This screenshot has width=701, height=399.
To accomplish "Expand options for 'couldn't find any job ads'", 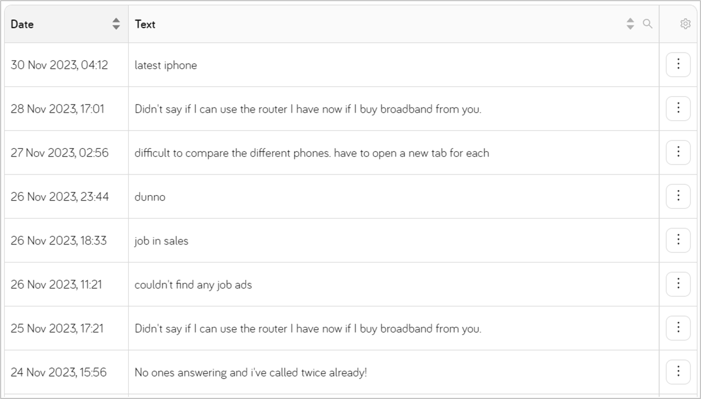I will 678,284.
